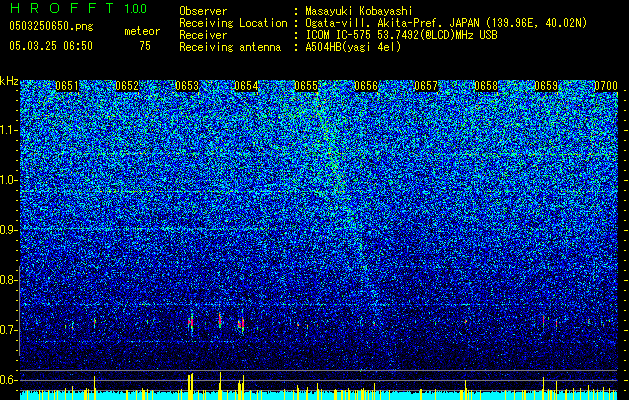Screen dimensions: 629x400
Task: Click the kHz axis unit label
Action: tap(9, 81)
